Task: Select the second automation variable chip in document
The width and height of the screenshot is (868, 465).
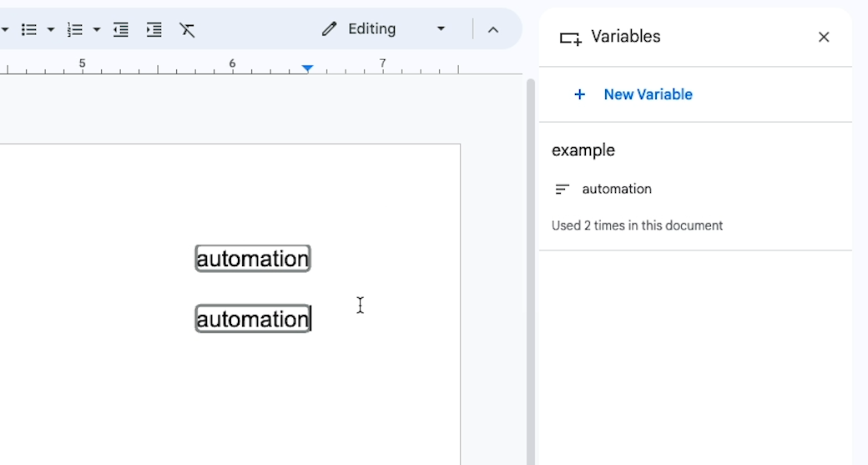Action: (x=253, y=319)
